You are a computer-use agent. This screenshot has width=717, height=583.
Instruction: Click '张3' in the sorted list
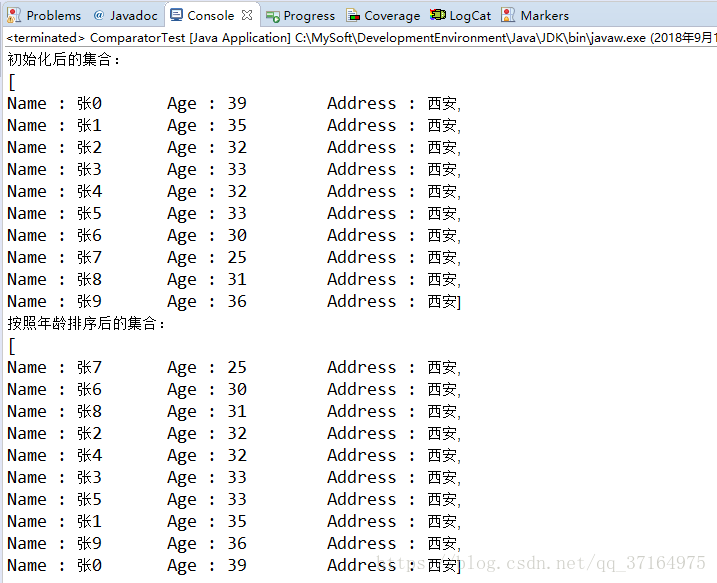point(89,477)
